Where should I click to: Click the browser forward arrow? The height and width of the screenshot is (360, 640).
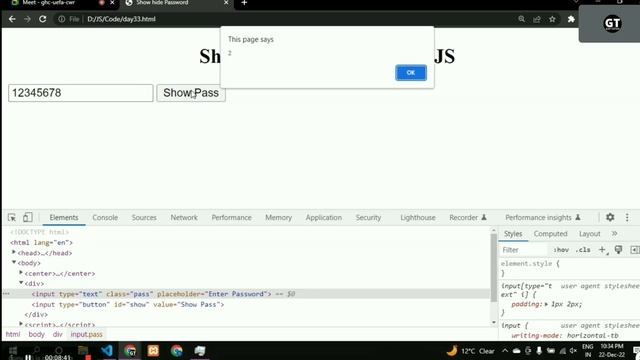point(27,19)
